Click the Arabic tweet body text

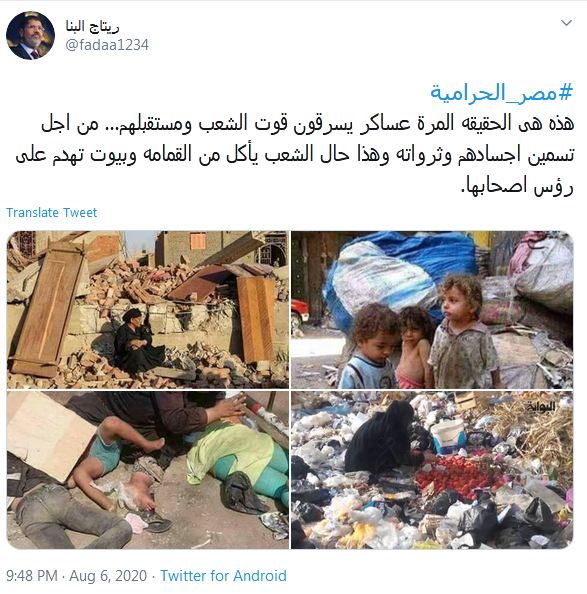[295, 155]
